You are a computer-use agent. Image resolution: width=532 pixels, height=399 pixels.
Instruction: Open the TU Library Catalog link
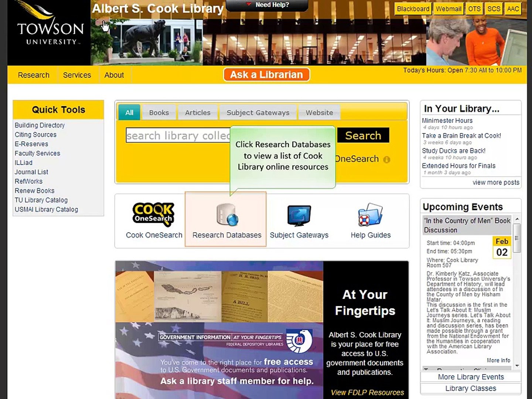pos(41,200)
